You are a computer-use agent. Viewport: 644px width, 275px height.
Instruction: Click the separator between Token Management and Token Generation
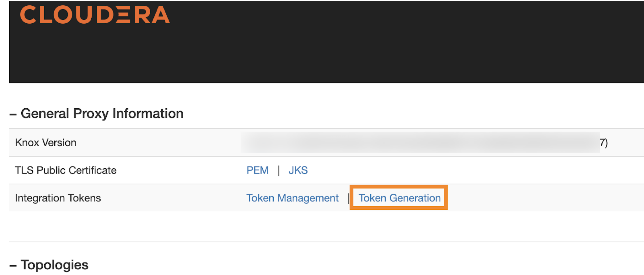click(x=348, y=198)
